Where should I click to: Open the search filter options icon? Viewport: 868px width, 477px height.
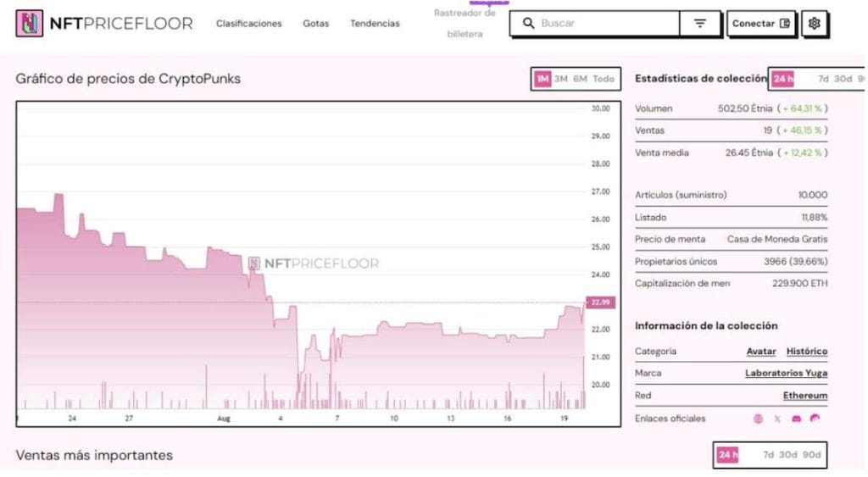coord(699,23)
